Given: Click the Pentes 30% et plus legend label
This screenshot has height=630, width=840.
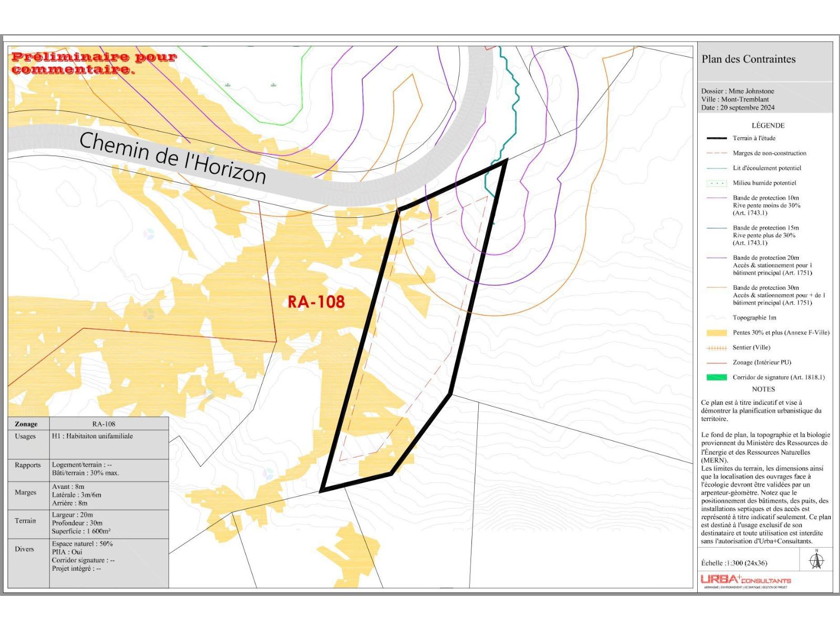Looking at the screenshot, I should tap(781, 333).
